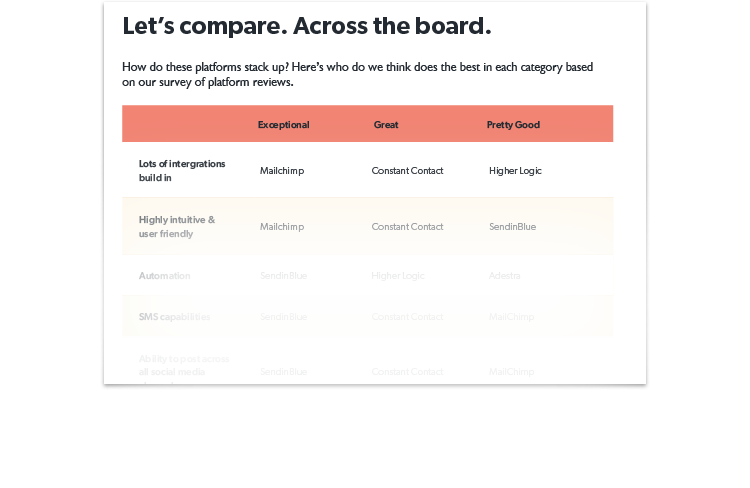
Task: Click the "Lots of intergrations build in" row label
Action: [x=182, y=170]
